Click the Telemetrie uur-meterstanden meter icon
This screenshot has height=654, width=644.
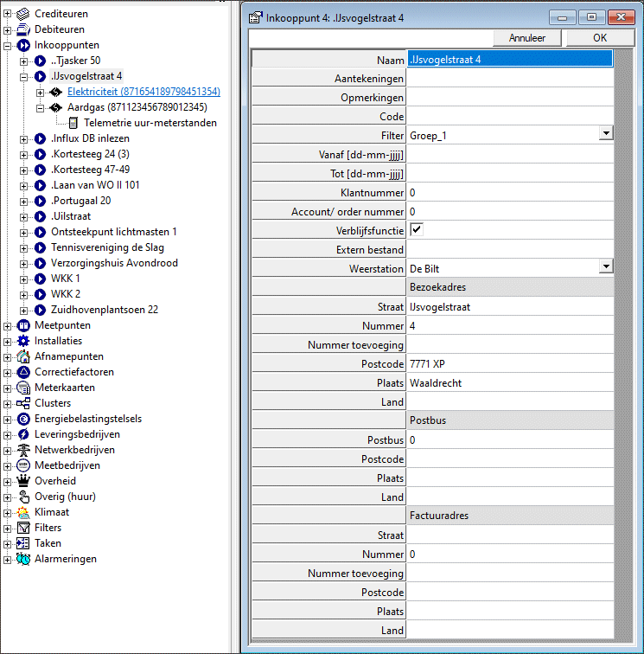tap(73, 123)
